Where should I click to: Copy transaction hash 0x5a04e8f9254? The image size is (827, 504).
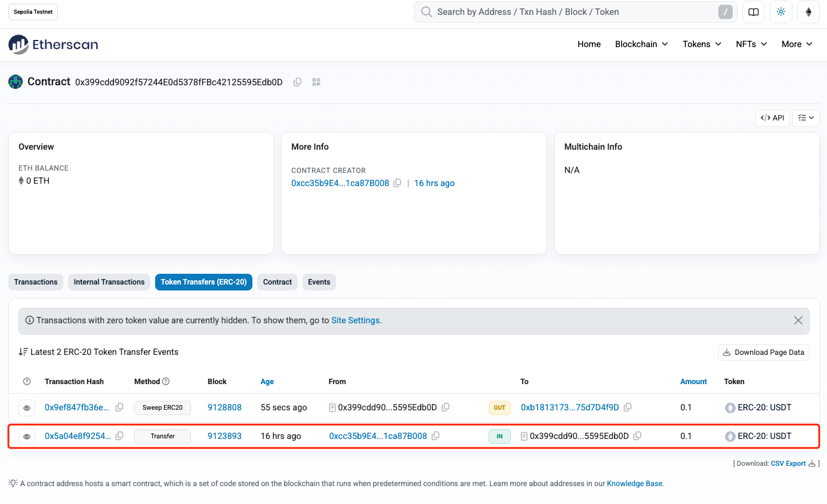[x=119, y=436]
